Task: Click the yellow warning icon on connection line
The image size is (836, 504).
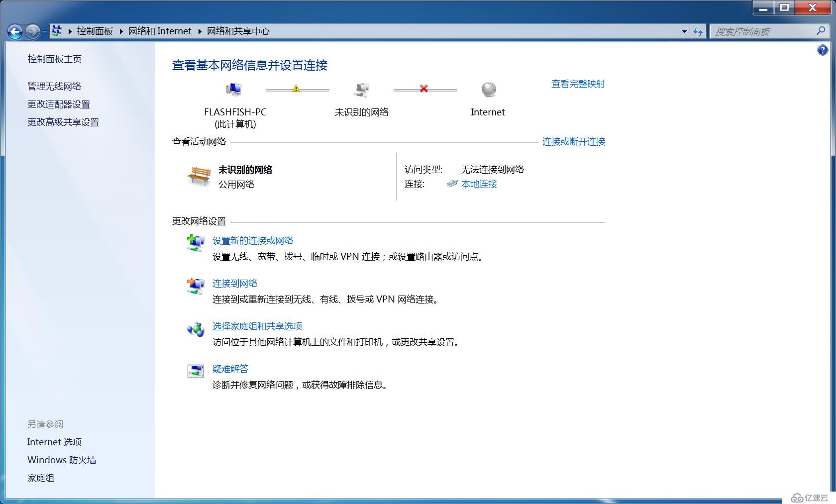Action: coord(296,89)
